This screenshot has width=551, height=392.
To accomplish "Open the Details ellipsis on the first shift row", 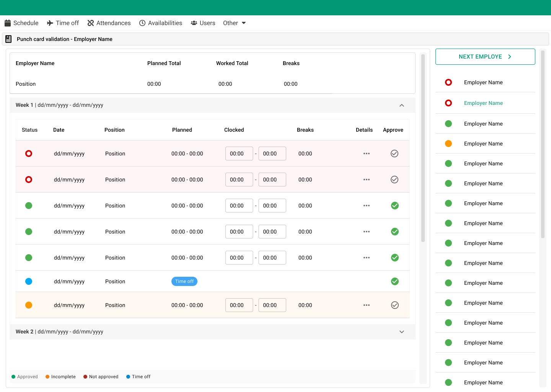I will 366,154.
